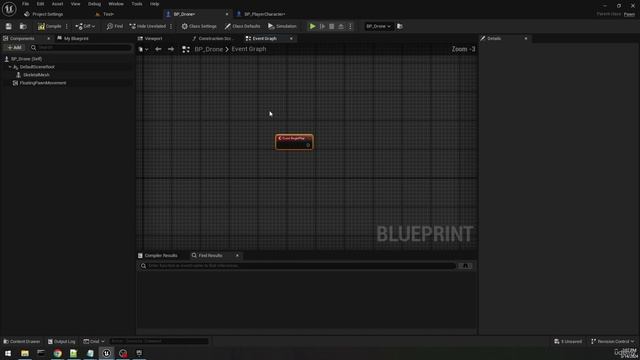The width and height of the screenshot is (640, 360).
Task: Collapse DefaultSceneRoot tree arrow
Action: tap(10, 67)
